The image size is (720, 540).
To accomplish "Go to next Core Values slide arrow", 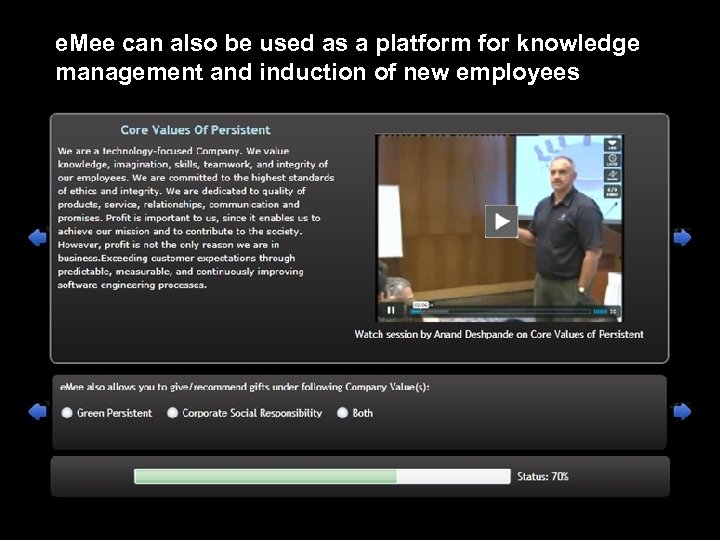I will 682,237.
